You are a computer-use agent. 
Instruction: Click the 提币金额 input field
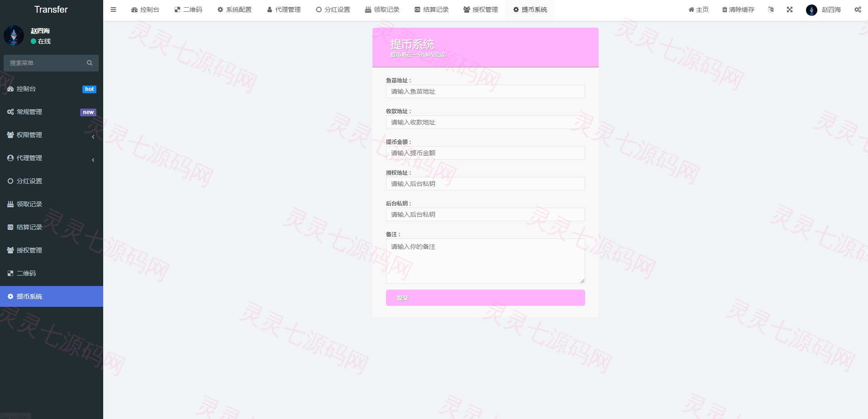(485, 153)
